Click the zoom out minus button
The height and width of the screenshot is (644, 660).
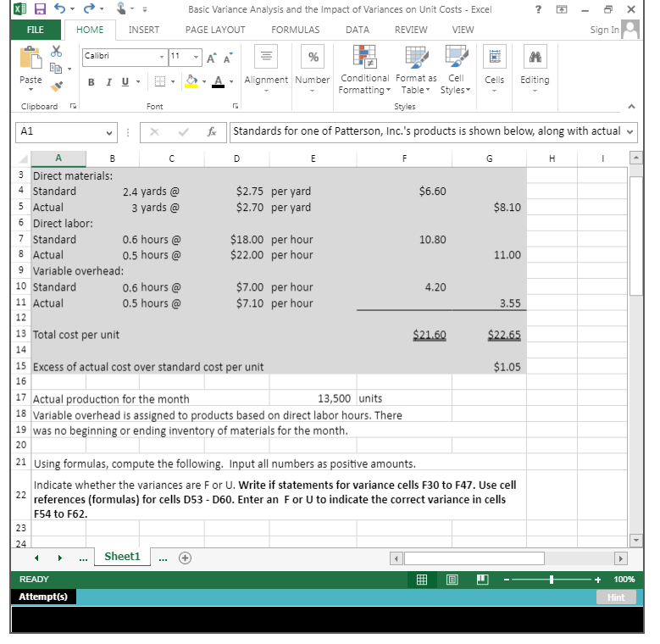tap(507, 580)
